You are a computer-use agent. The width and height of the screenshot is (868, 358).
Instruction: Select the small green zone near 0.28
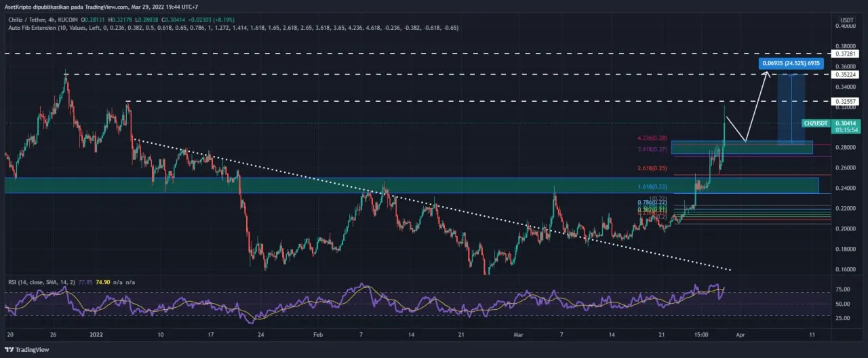(742, 147)
